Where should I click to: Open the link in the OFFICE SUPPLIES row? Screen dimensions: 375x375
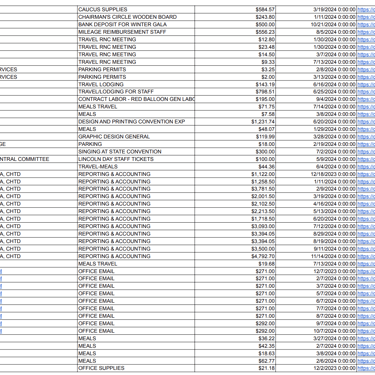366,368
